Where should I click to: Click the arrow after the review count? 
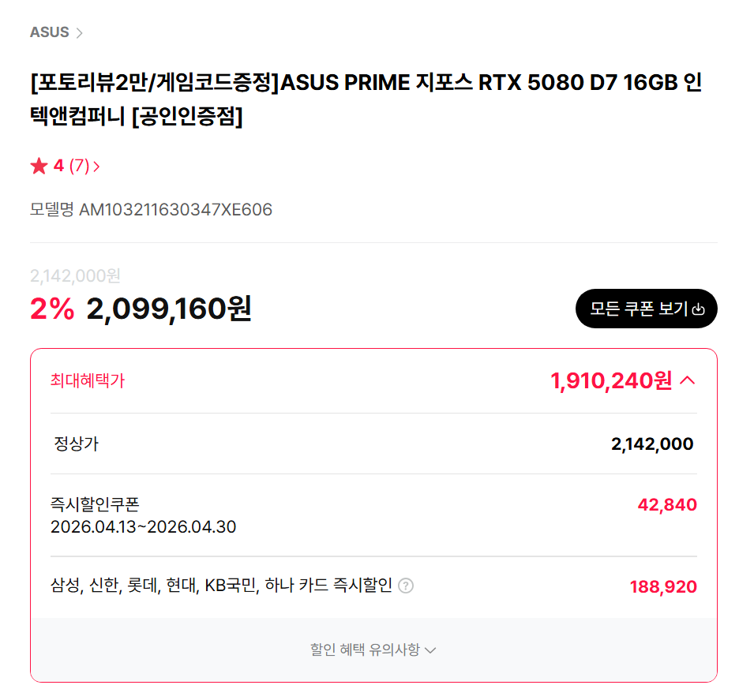[x=96, y=167]
